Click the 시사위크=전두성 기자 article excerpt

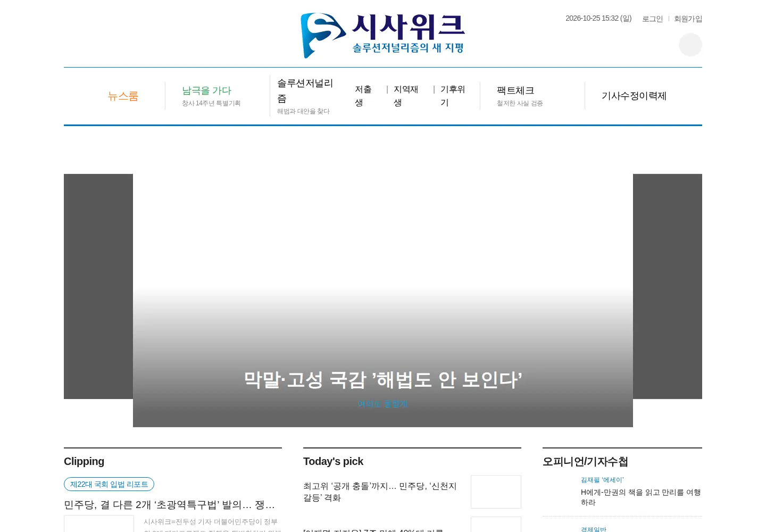[212, 526]
